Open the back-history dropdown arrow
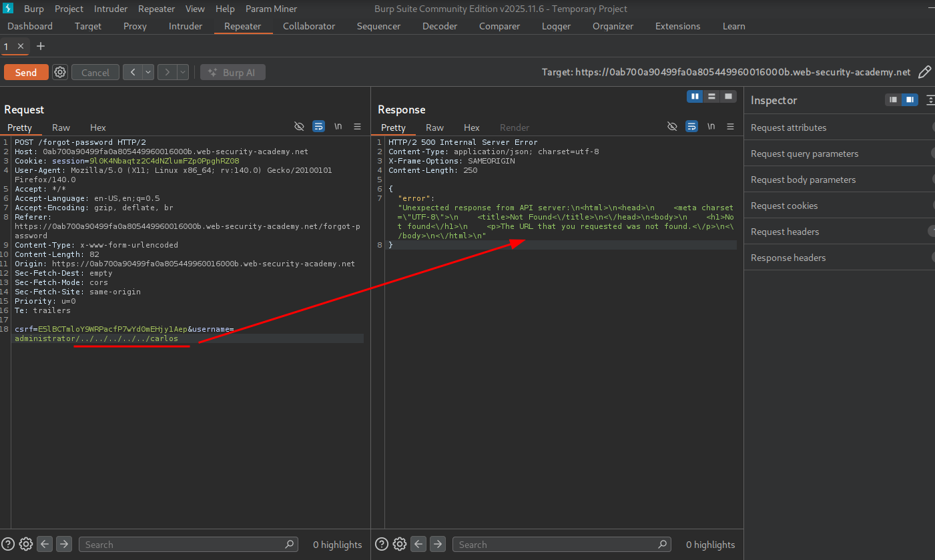The height and width of the screenshot is (560, 935). point(148,72)
